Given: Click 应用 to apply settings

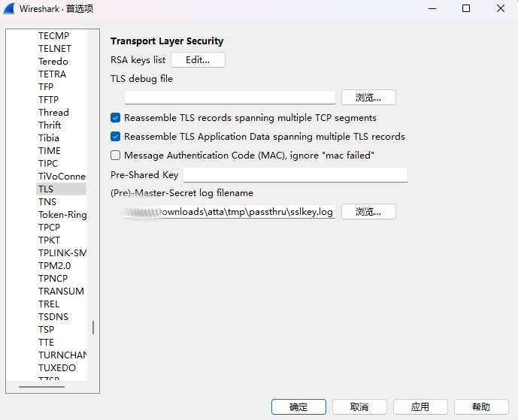Looking at the screenshot, I should tap(420, 406).
